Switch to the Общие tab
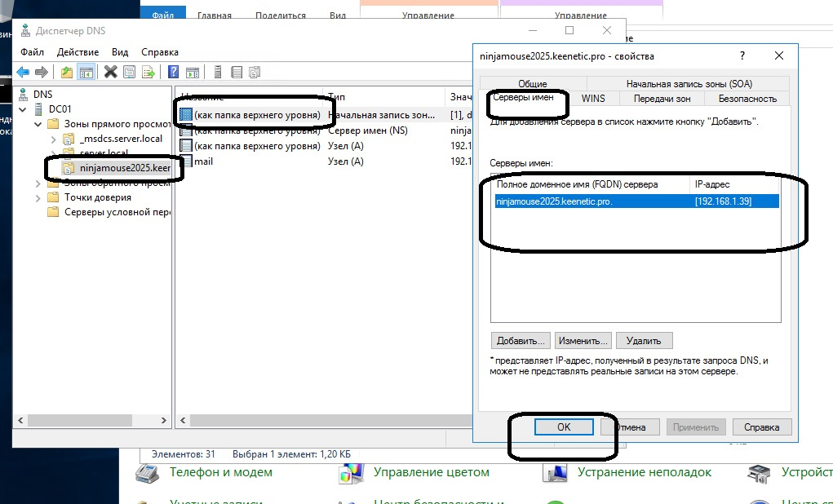Image resolution: width=833 pixels, height=504 pixels. coord(532,83)
